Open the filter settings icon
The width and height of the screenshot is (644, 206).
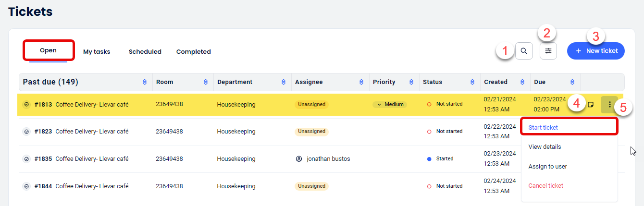tap(548, 51)
